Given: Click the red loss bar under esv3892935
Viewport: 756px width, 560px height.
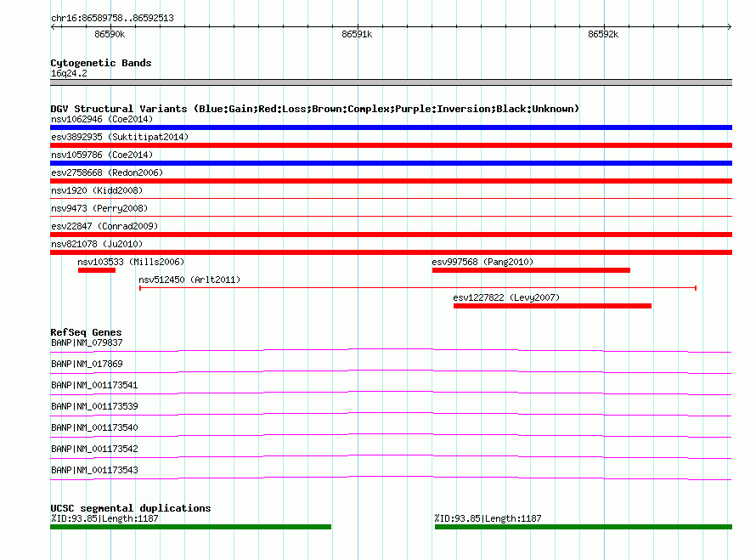Looking at the screenshot, I should tap(391, 145).
